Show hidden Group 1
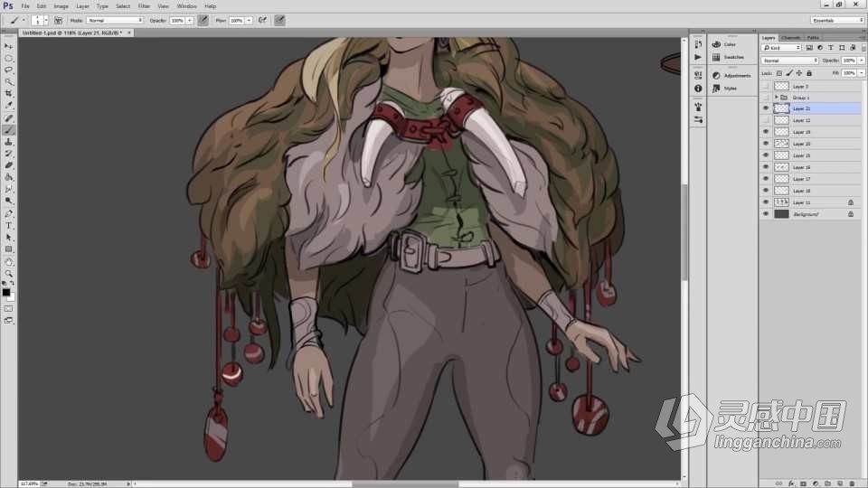Image resolution: width=868 pixels, height=488 pixels. (766, 98)
